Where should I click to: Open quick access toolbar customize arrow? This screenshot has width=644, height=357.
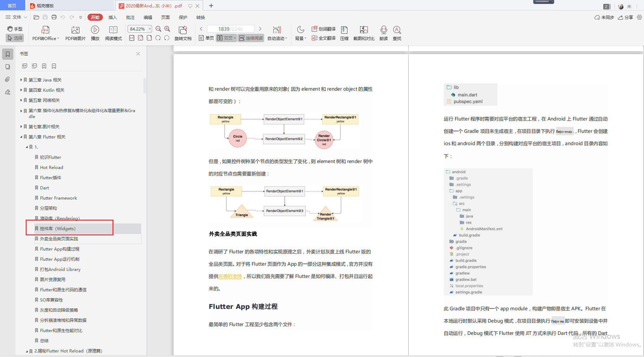click(x=80, y=17)
